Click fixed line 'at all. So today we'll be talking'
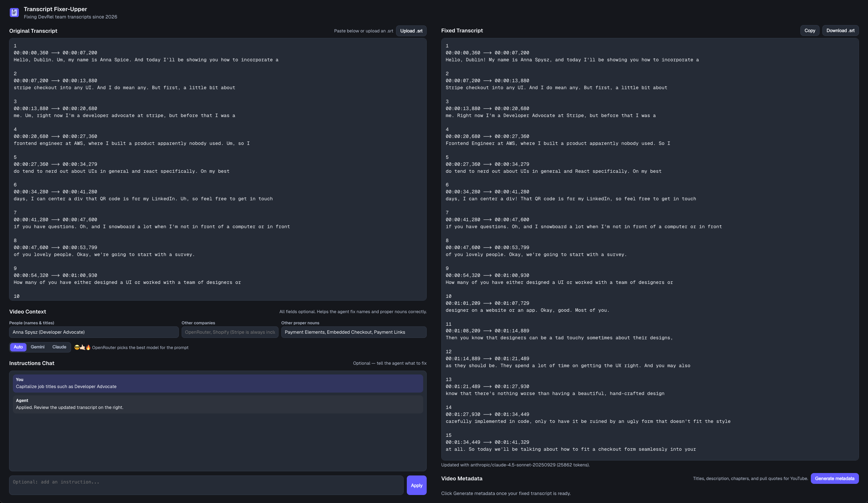The height and width of the screenshot is (503, 868). click(x=571, y=449)
